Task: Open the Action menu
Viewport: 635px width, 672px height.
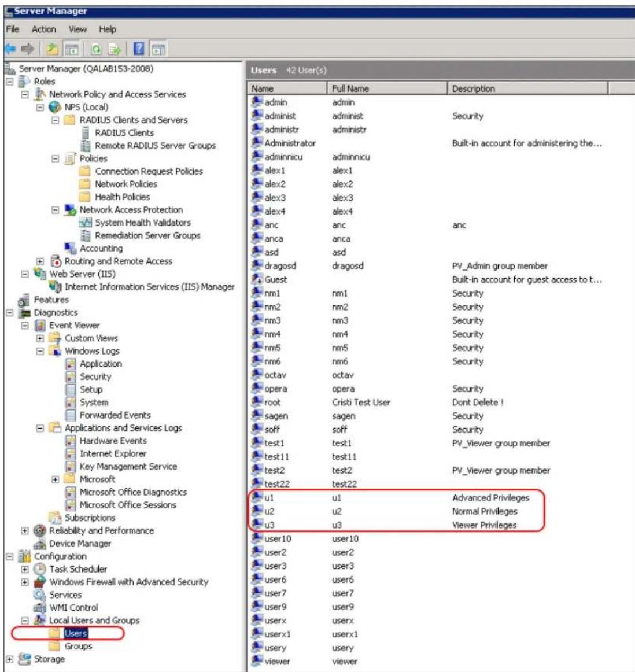Action: (x=44, y=29)
